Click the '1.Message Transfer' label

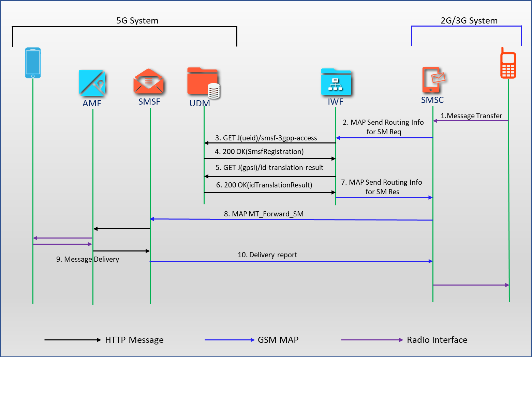coord(471,116)
